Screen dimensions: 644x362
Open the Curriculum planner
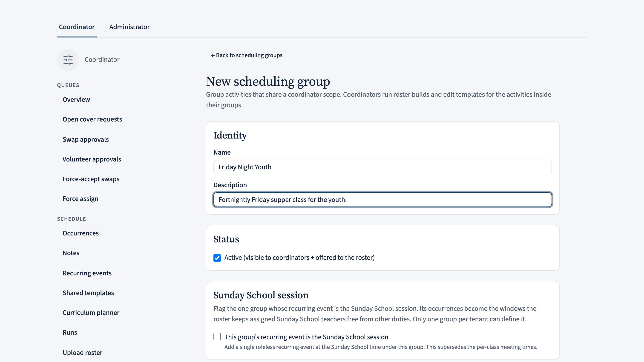click(x=91, y=312)
